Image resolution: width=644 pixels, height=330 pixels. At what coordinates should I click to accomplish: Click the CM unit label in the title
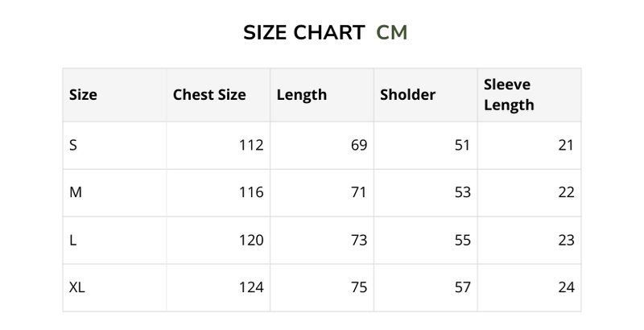pyautogui.click(x=392, y=33)
